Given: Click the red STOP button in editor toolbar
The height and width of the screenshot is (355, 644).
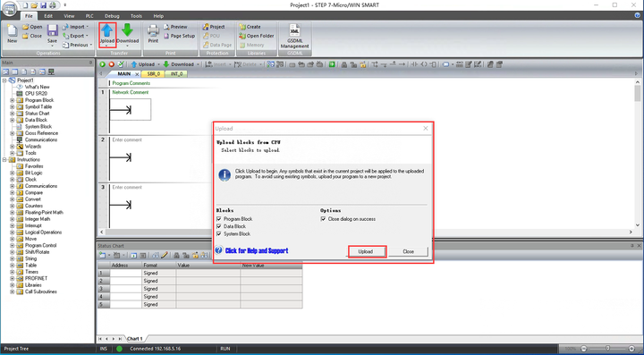Looking at the screenshot, I should pyautogui.click(x=111, y=64).
